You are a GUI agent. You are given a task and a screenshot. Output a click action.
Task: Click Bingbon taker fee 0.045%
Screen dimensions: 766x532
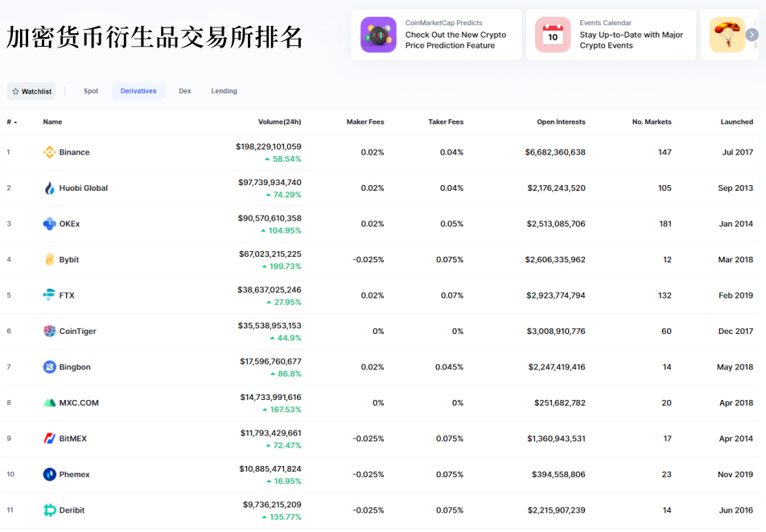(450, 367)
